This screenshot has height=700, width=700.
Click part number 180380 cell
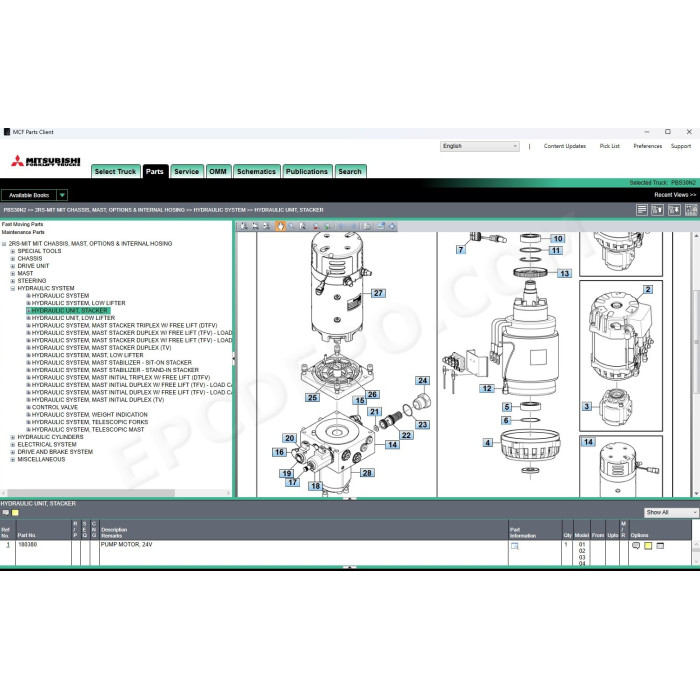28,545
